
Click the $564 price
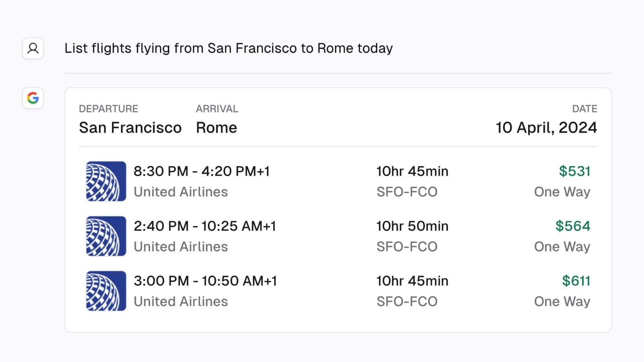click(573, 226)
